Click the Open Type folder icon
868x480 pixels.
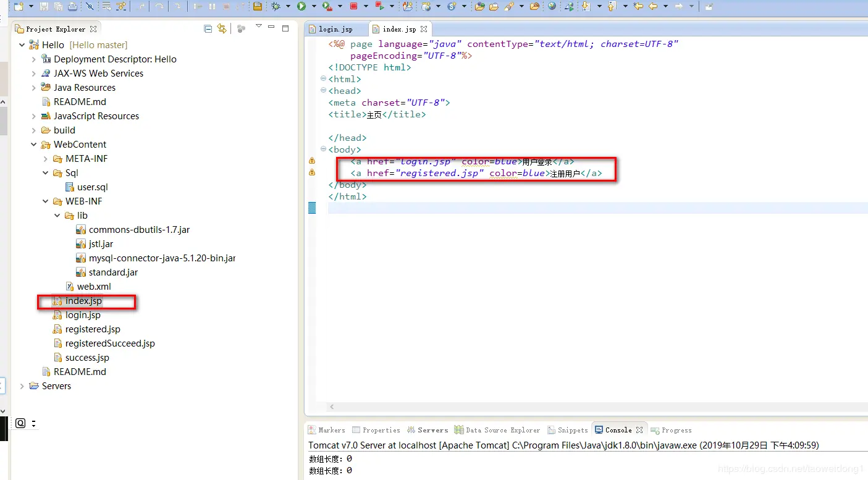pos(480,6)
